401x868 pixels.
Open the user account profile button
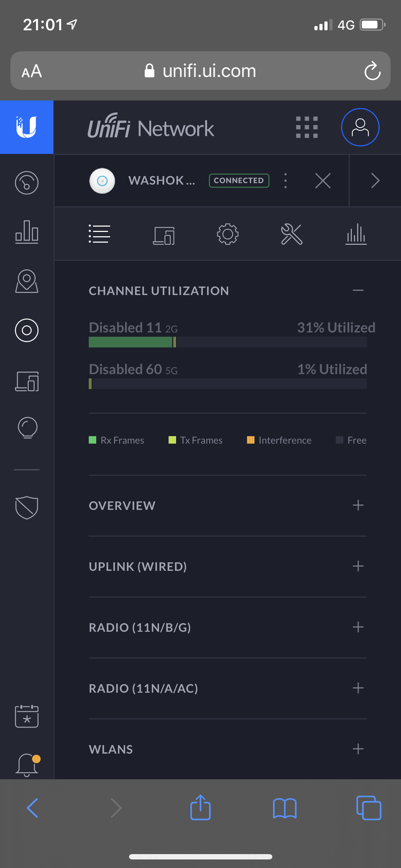click(x=360, y=127)
